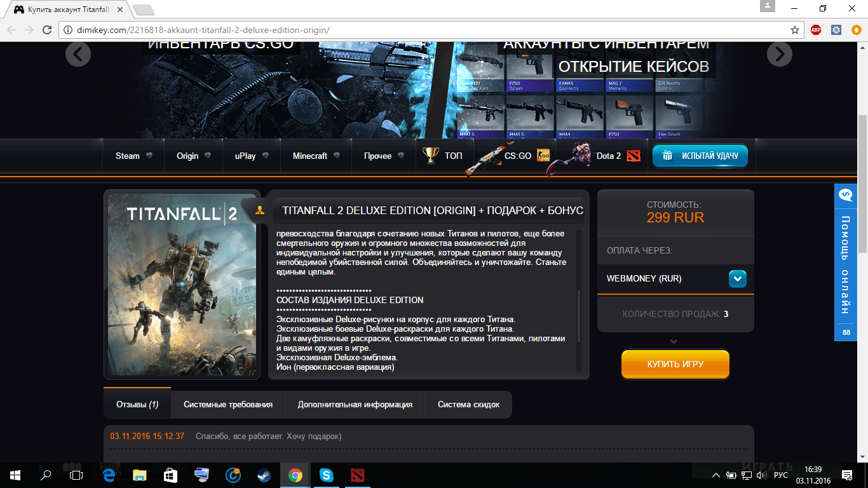Show the previous banner slide
The image size is (868, 488).
[78, 55]
